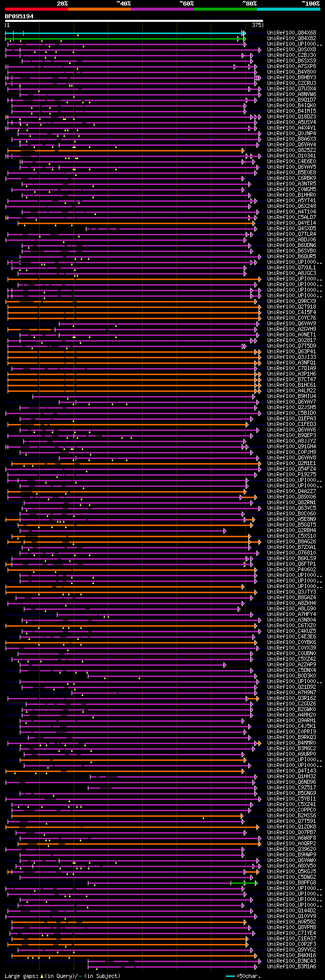Select the UniRef100_Q2JSH5 label

(x=291, y=408)
